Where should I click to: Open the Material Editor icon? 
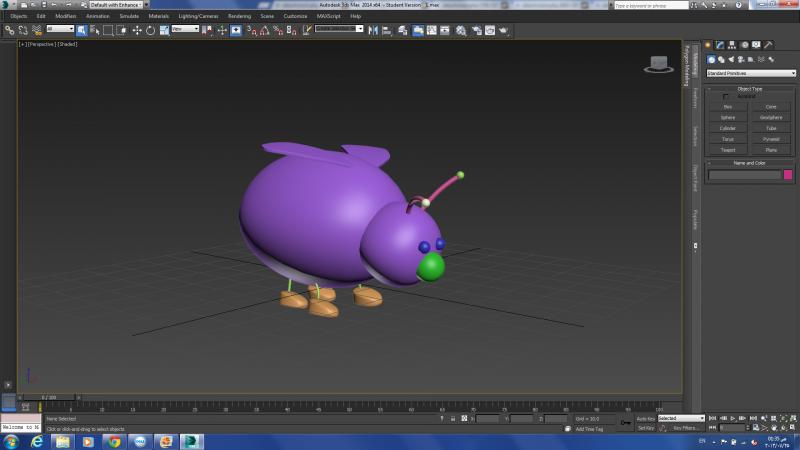[461, 31]
